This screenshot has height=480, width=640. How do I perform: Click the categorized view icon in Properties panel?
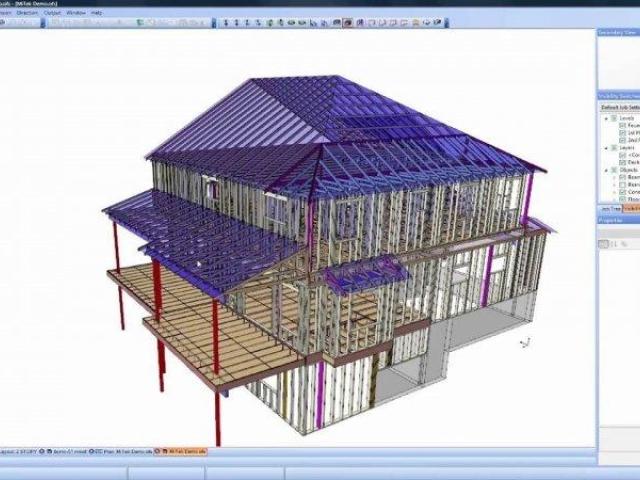tap(604, 244)
